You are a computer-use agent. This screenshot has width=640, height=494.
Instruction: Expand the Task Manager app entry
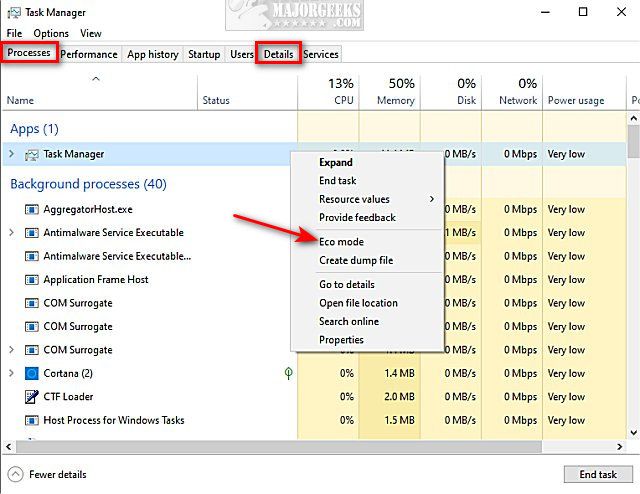(12, 154)
